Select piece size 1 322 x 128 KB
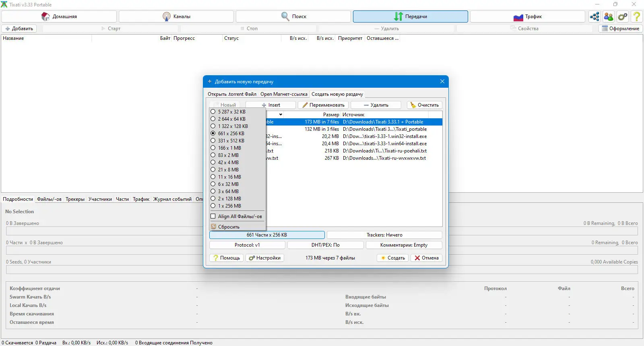This screenshot has height=346, width=644. click(x=237, y=126)
